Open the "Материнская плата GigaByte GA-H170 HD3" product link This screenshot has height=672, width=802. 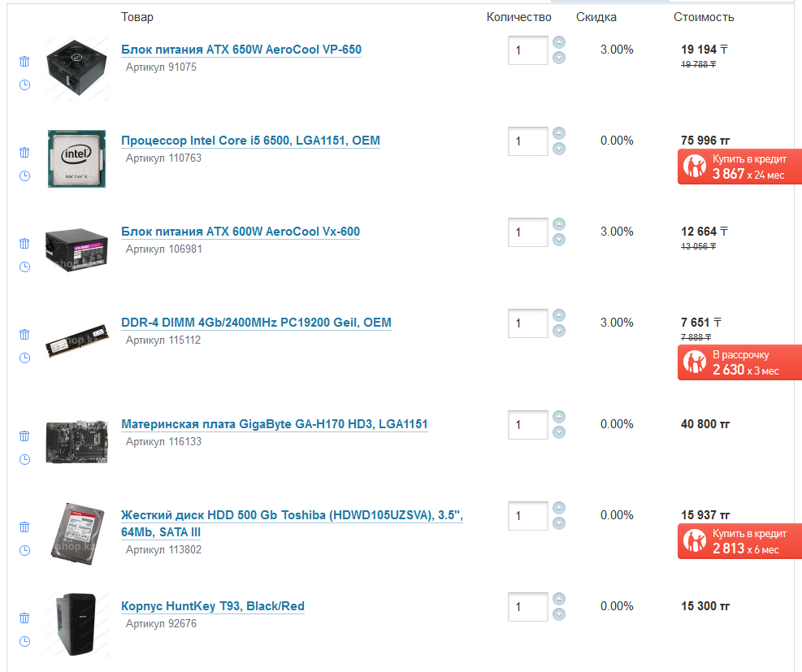(274, 424)
